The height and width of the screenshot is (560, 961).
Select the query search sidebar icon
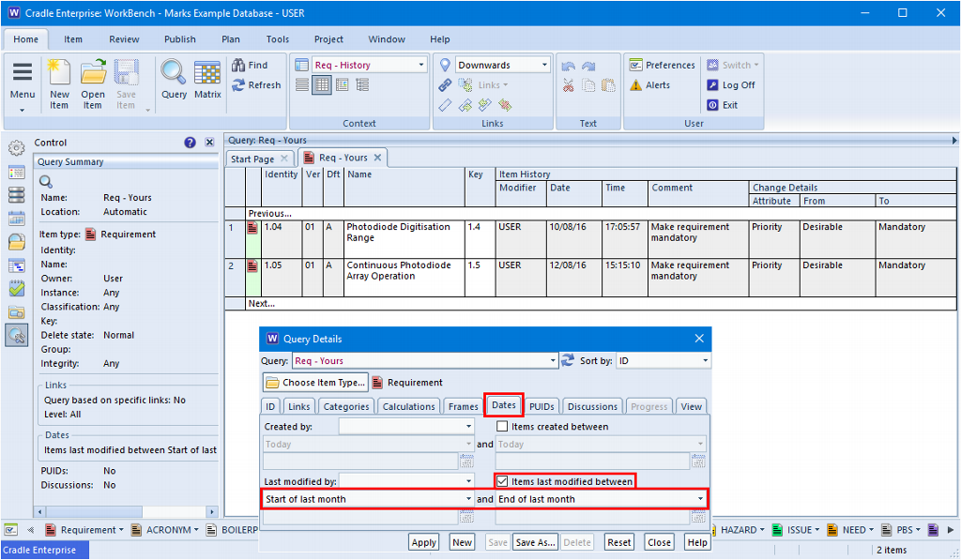[17, 335]
